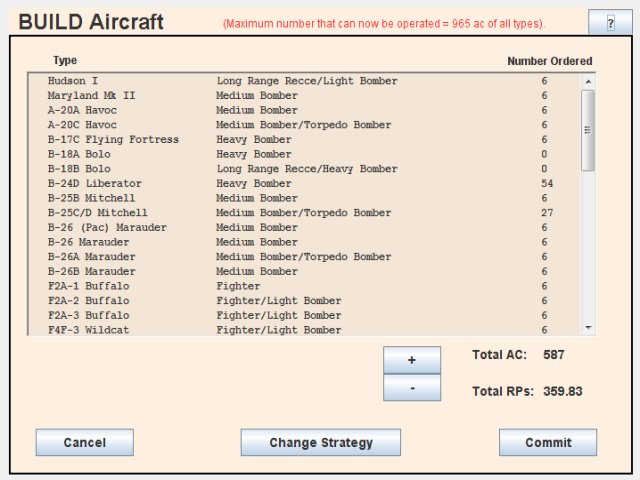Choose the A-20C Havoc row
This screenshot has height=480, width=640.
[300, 125]
